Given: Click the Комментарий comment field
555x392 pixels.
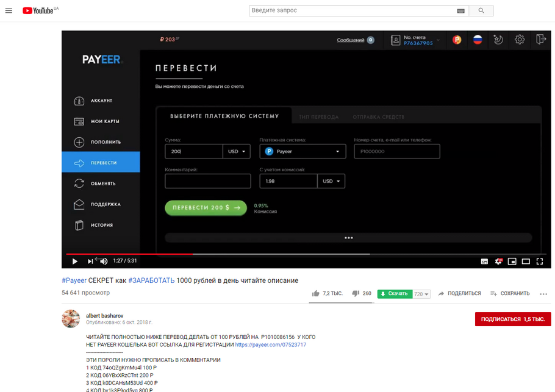Looking at the screenshot, I should [208, 181].
